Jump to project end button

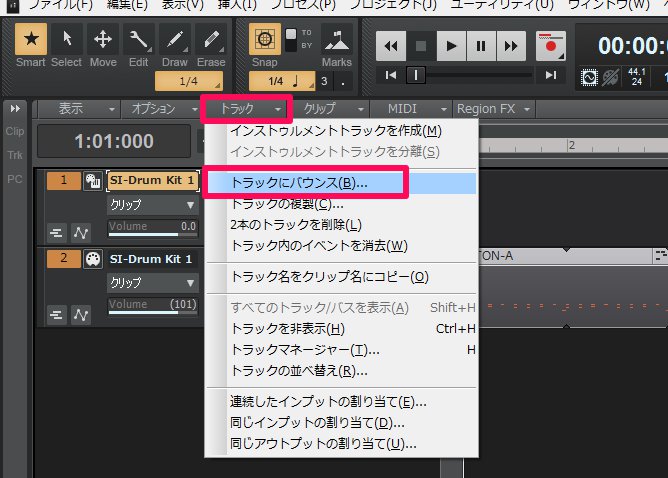tap(551, 75)
